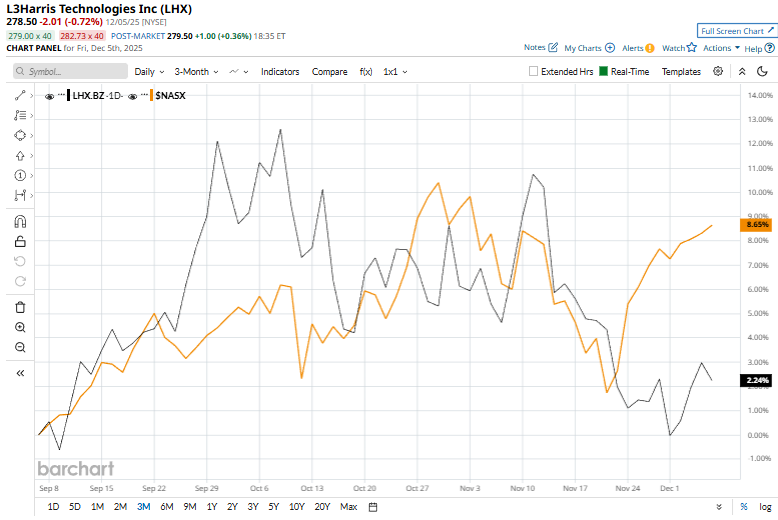Open the 1x1 grid layout dropdown
This screenshot has width=778, height=520.
pos(395,71)
